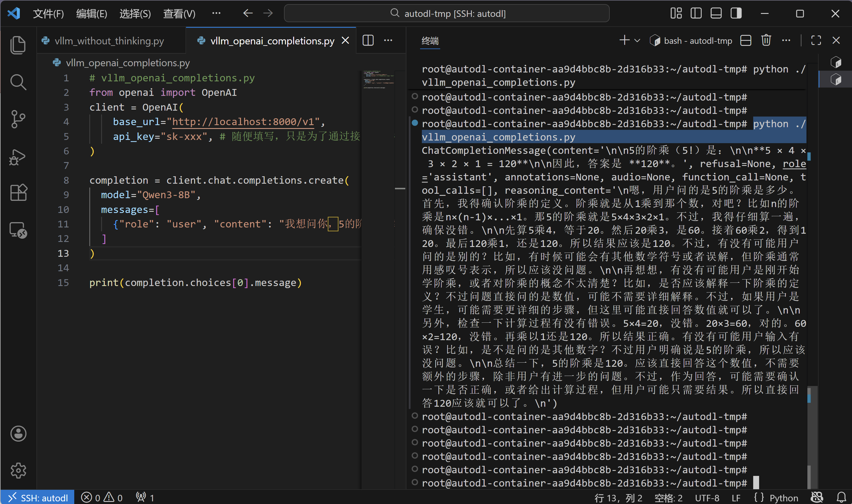This screenshot has height=504, width=852.
Task: Open the Explorer view in activity bar
Action: pos(18,45)
